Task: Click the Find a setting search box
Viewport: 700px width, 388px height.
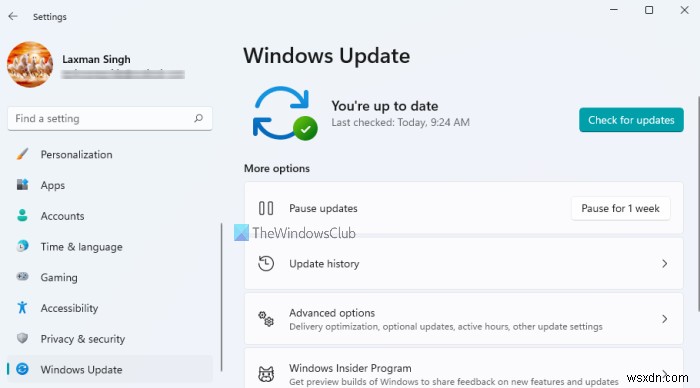Action: [110, 118]
